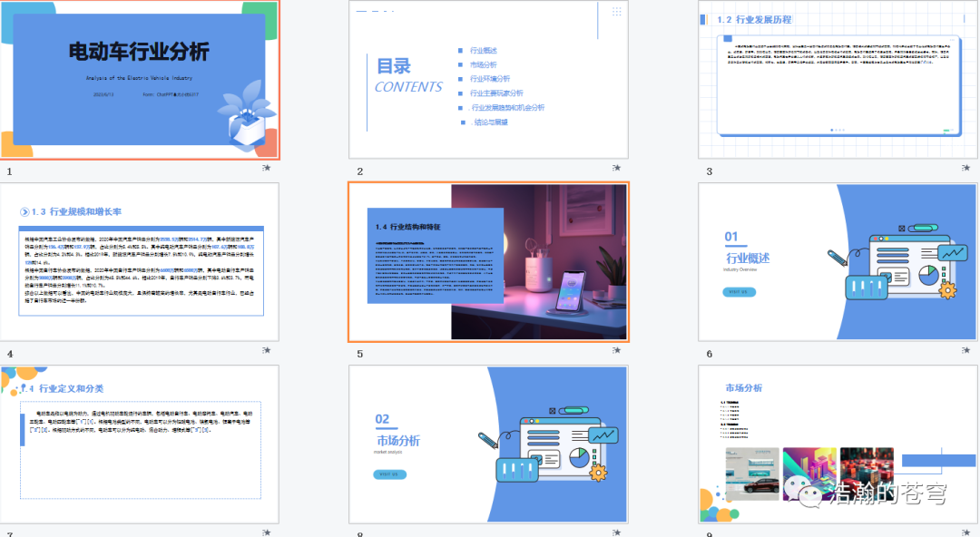
Task: Select the 市场分析 slide with three pictures
Action: pyautogui.click(x=838, y=444)
